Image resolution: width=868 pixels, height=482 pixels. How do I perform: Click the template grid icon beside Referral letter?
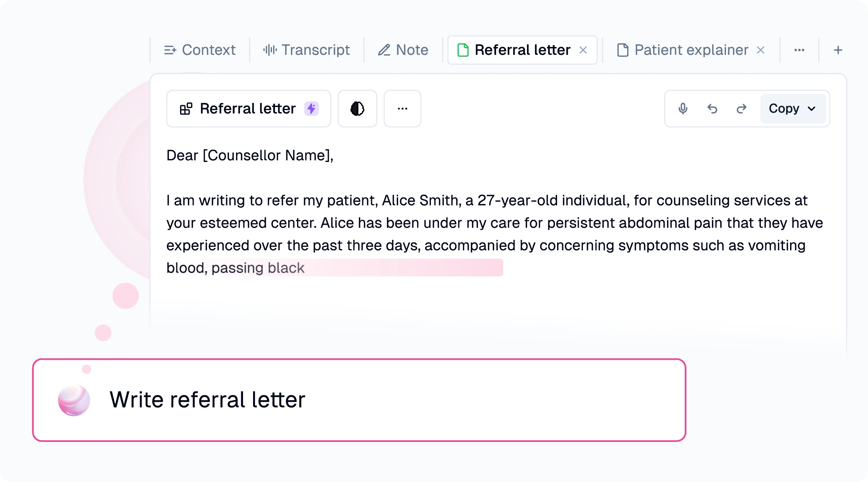pyautogui.click(x=187, y=109)
